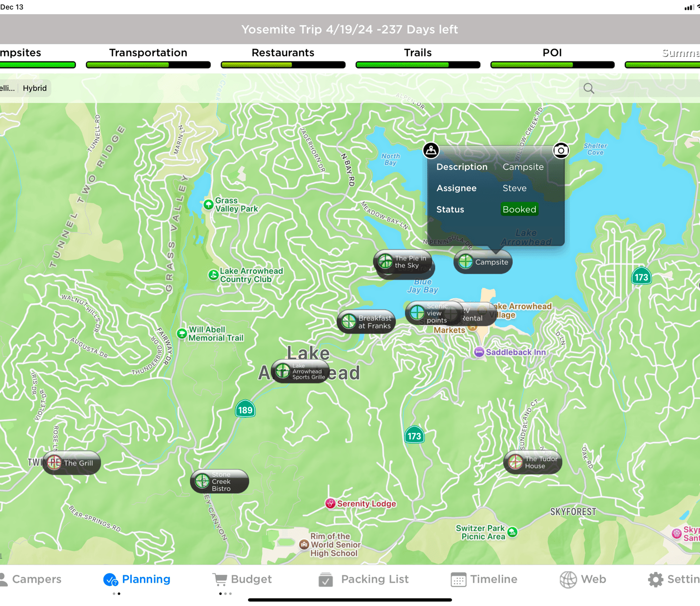Open the Packing List bottom tab
Viewport: 700px width, 606px height.
tap(364, 579)
